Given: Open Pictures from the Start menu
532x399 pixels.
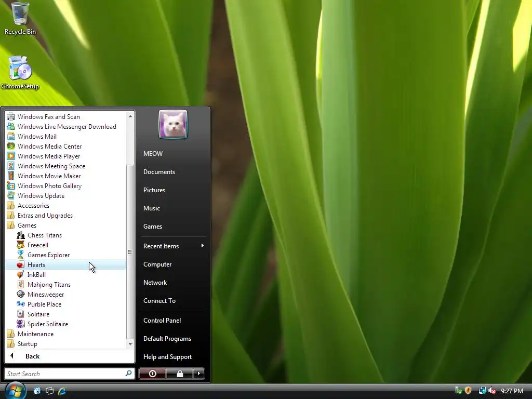Looking at the screenshot, I should (x=154, y=190).
